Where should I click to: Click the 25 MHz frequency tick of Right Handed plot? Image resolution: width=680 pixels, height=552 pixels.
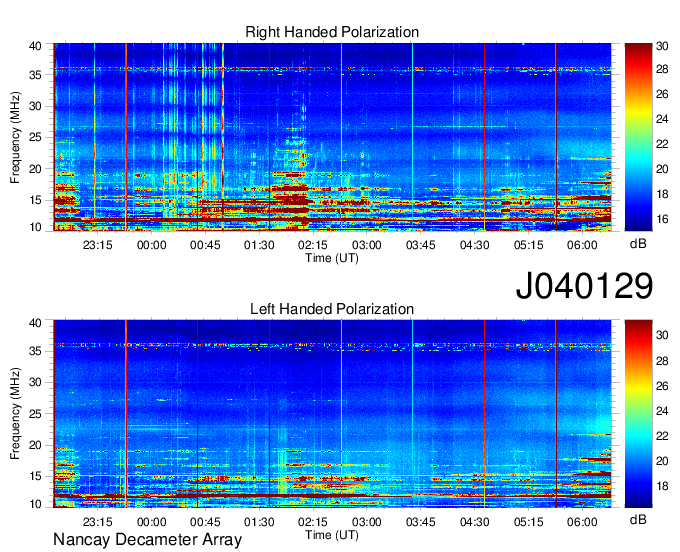[35, 137]
